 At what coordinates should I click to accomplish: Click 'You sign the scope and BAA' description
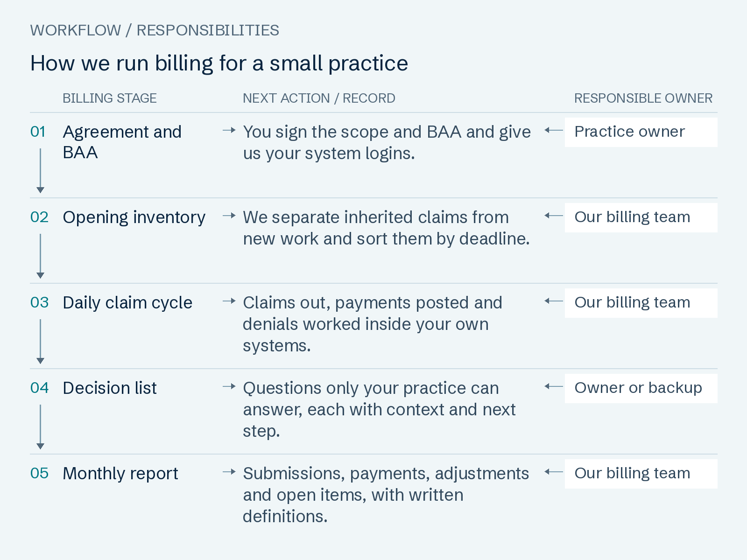[x=387, y=143]
